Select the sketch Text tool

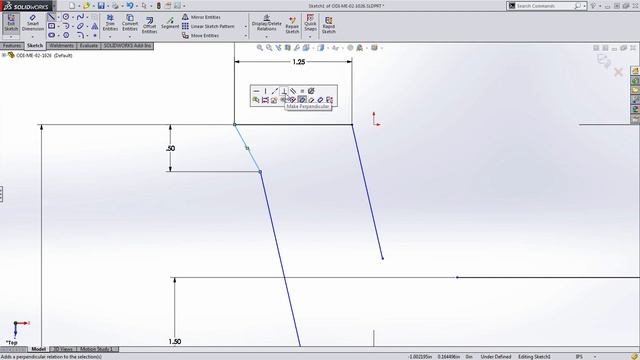[95, 26]
